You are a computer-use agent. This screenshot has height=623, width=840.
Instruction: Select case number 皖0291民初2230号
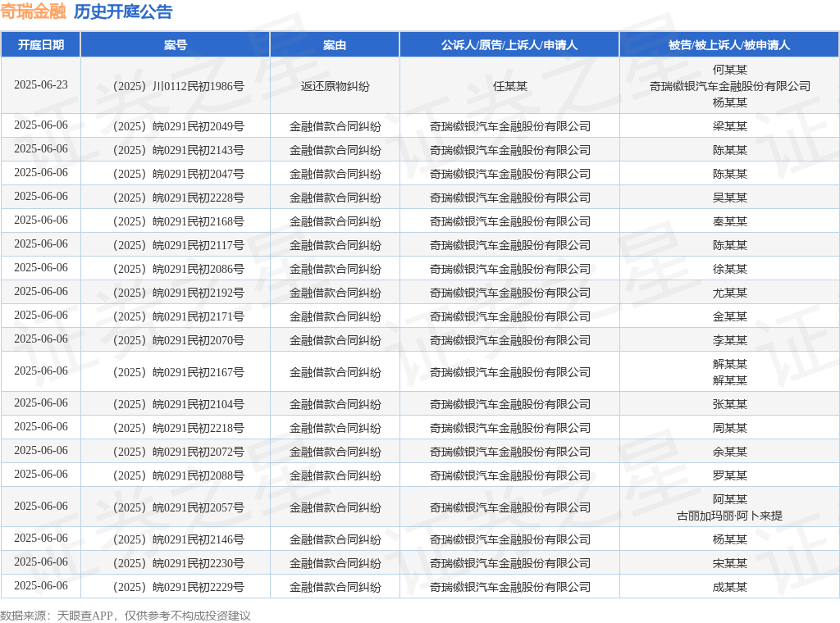tap(178, 563)
